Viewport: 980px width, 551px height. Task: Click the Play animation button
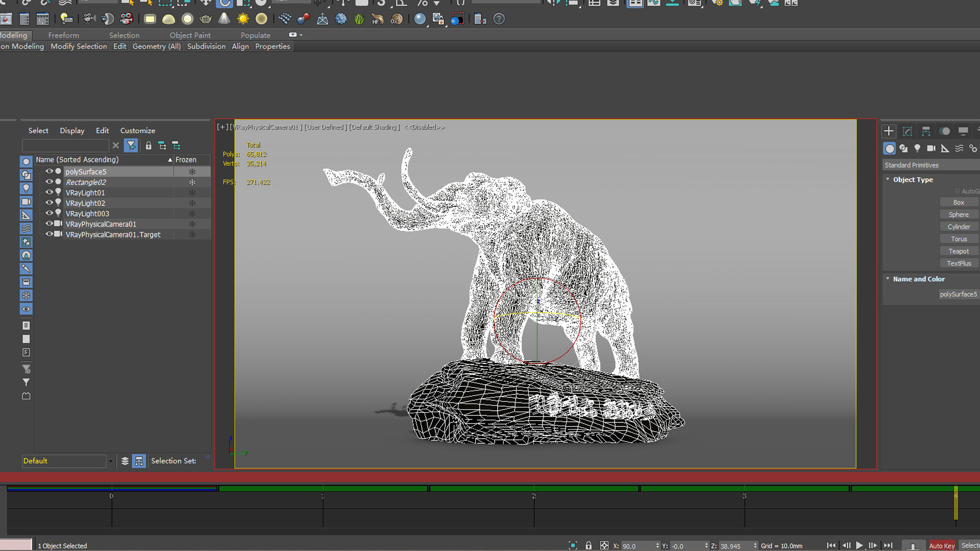point(860,545)
